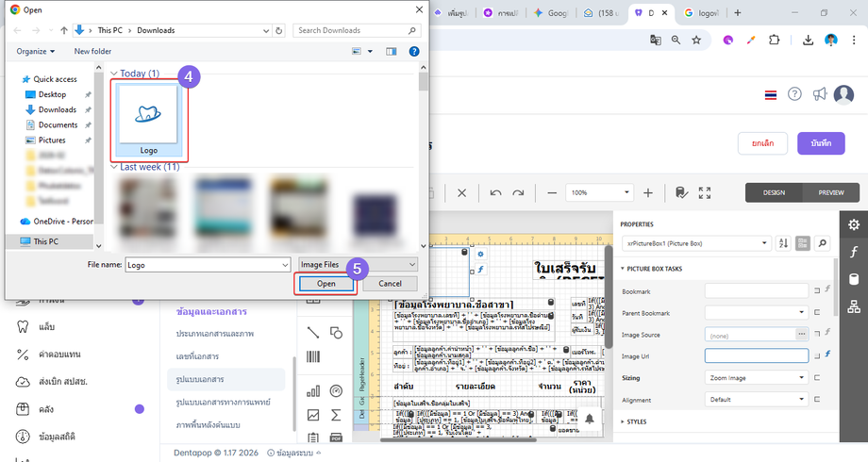Viewport: 868px width, 462px height.
Task: Open the Field List database panel
Action: pyautogui.click(x=854, y=279)
